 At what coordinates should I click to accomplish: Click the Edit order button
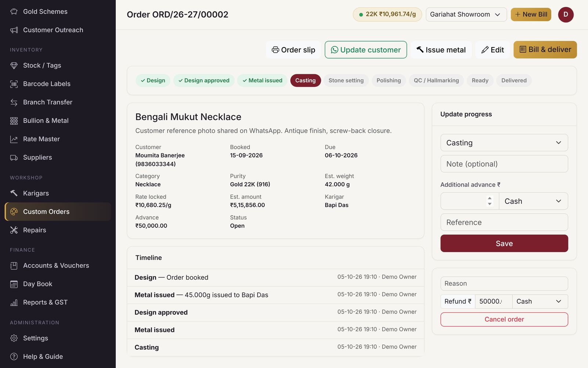(492, 50)
